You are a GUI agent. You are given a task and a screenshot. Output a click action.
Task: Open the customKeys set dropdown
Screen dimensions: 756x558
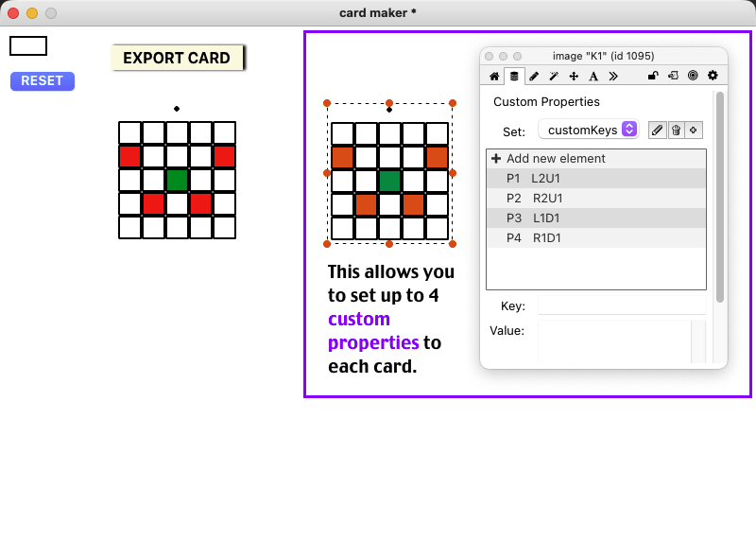[x=588, y=130]
